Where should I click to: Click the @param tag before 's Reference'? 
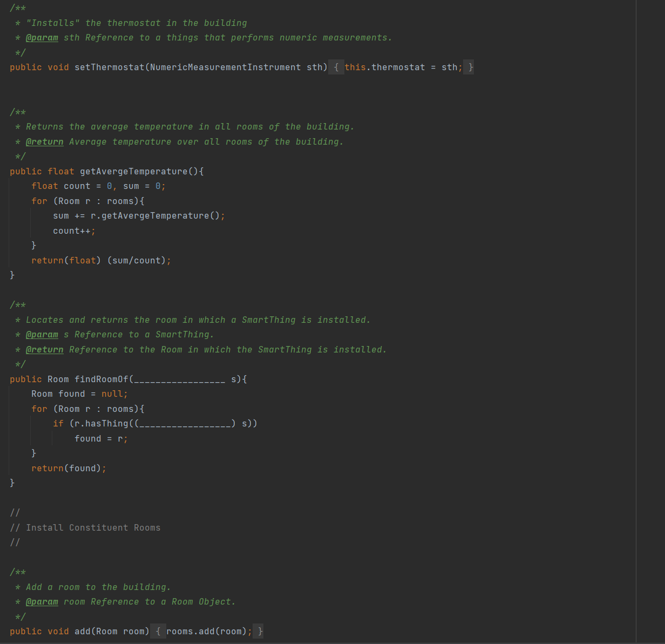(x=42, y=335)
